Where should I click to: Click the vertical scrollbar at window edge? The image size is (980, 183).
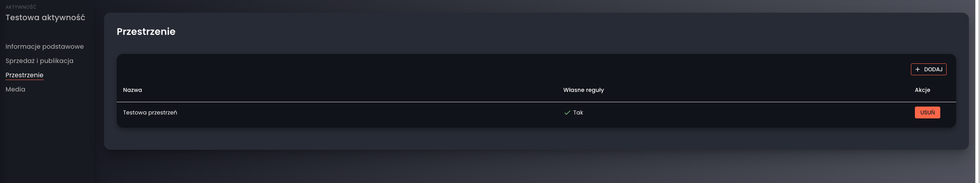(978, 91)
